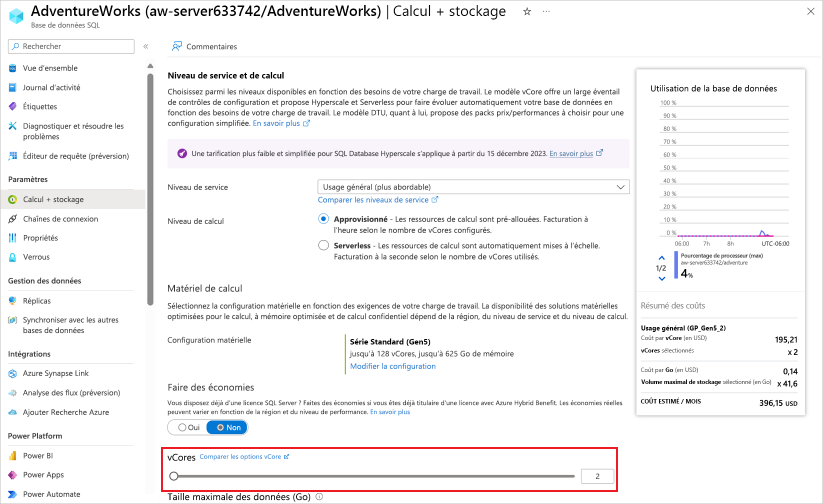Image resolution: width=823 pixels, height=504 pixels.
Task: Click the Verrous lock icon
Action: [x=13, y=257]
